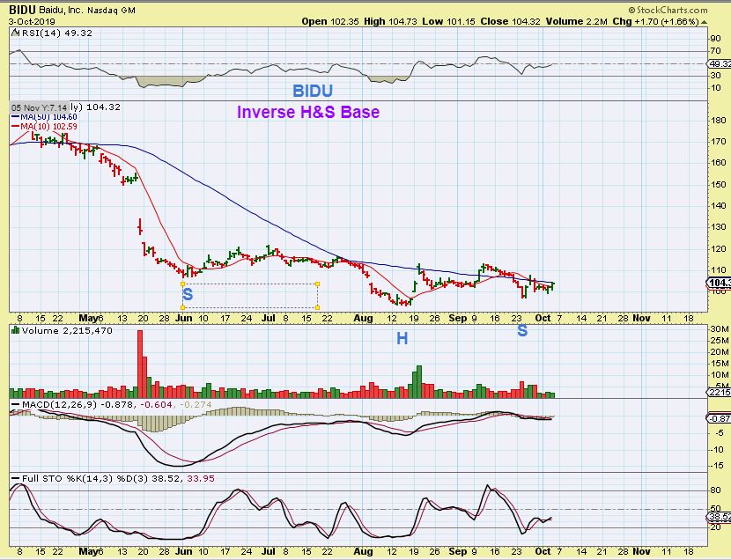Image resolution: width=731 pixels, height=560 pixels.
Task: Click the '30M' volume axis label
Action: 720,329
